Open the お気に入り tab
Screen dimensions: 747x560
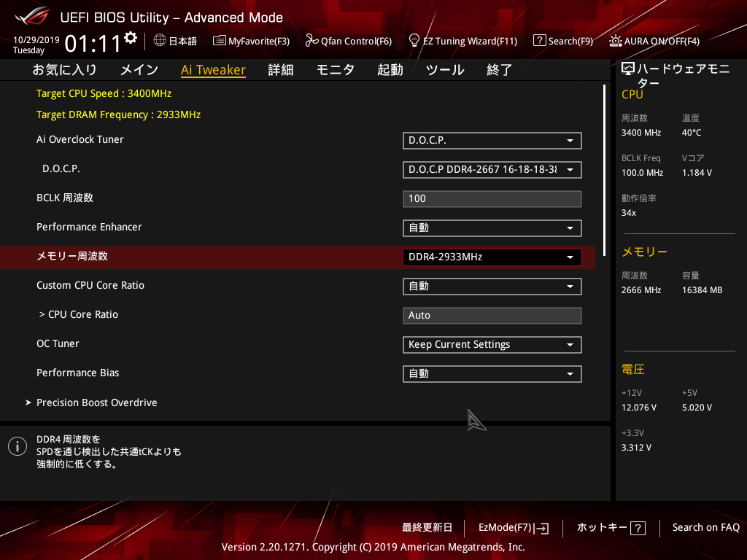[64, 70]
